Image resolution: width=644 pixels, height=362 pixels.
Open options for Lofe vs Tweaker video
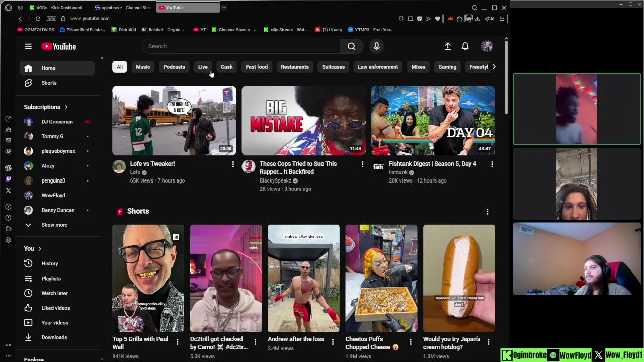point(233,164)
